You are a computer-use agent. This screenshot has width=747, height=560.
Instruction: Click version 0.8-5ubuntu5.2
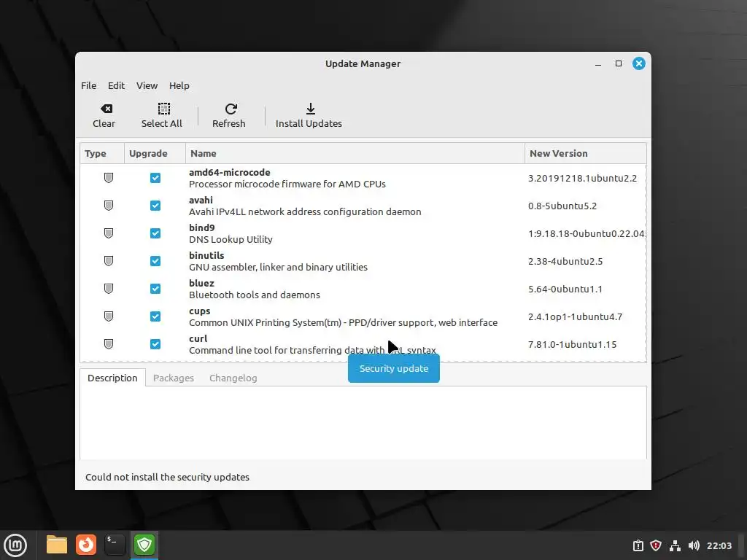(562, 206)
